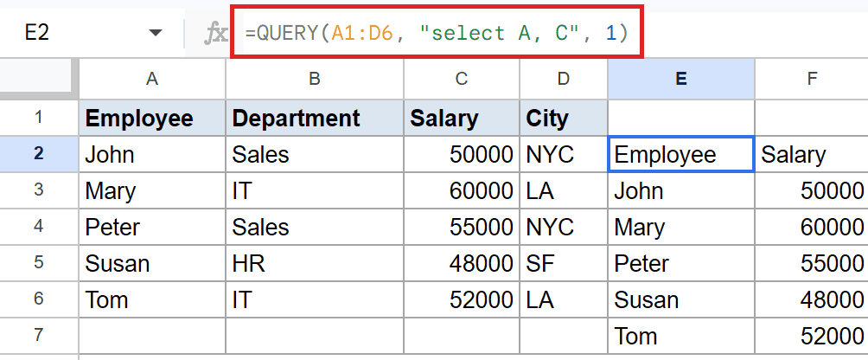Click Peter in column E

point(681,262)
